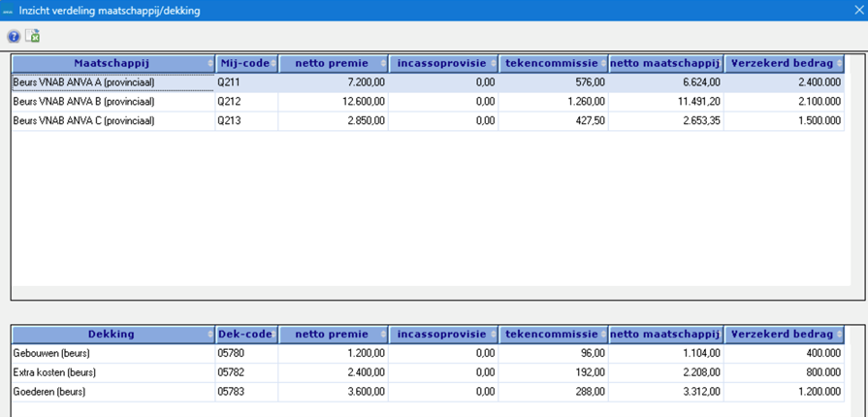The width and height of the screenshot is (868, 417).
Task: Select row Beurs VNAB ANVA A (provinciaal)
Action: (429, 82)
